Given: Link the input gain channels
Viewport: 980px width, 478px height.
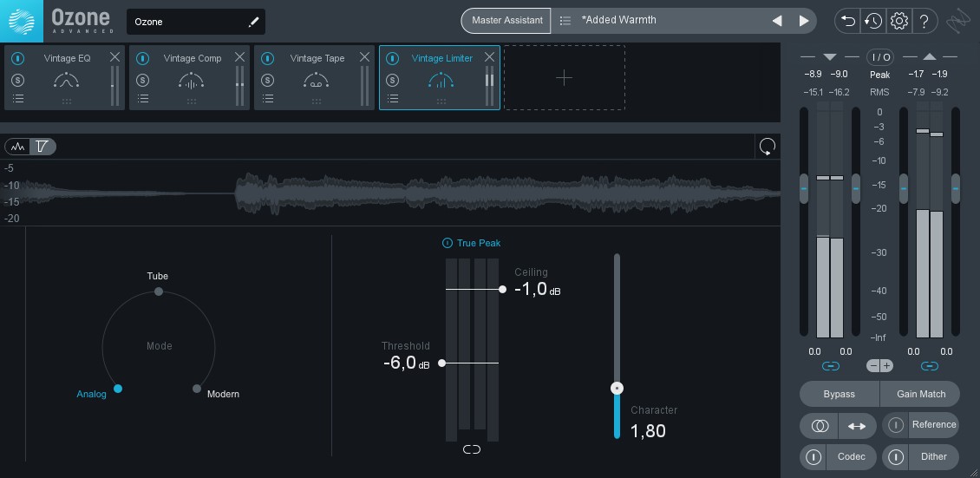Looking at the screenshot, I should coord(830,366).
